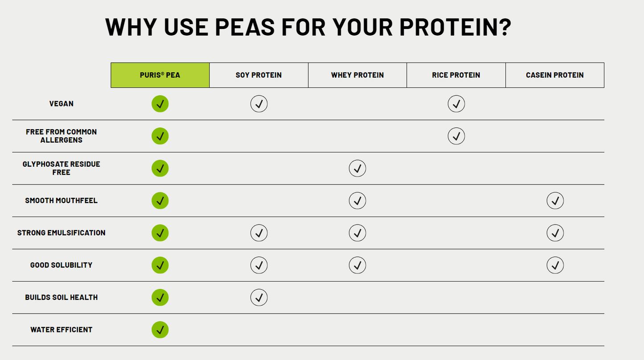The width and height of the screenshot is (644, 360).
Task: Select the green Puris Pea column header
Action: [160, 75]
